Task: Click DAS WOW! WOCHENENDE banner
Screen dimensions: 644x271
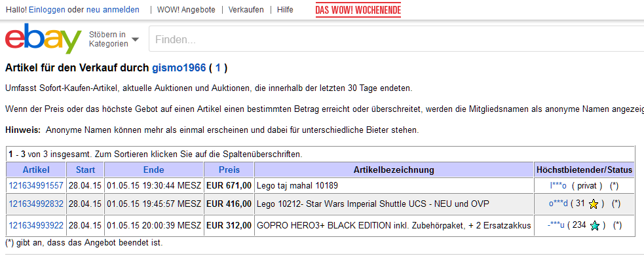Action: (x=358, y=10)
